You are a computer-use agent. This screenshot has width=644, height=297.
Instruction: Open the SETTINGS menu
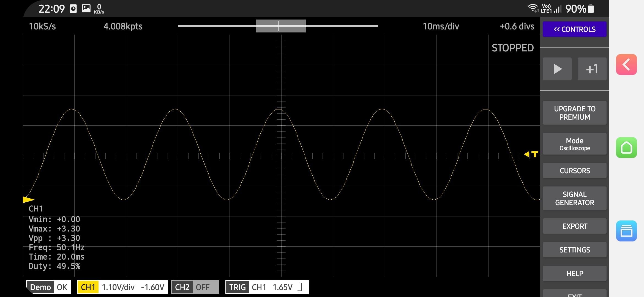coord(574,249)
